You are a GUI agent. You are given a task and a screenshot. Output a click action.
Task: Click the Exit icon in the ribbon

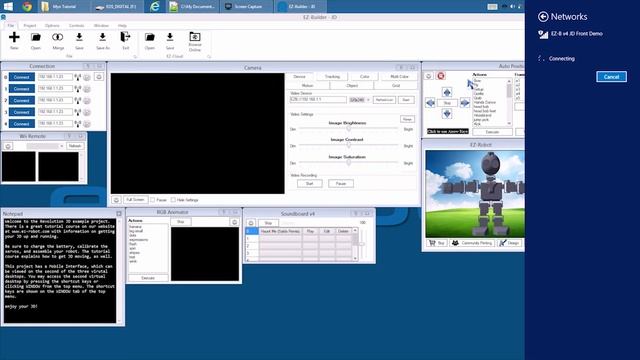125,37
